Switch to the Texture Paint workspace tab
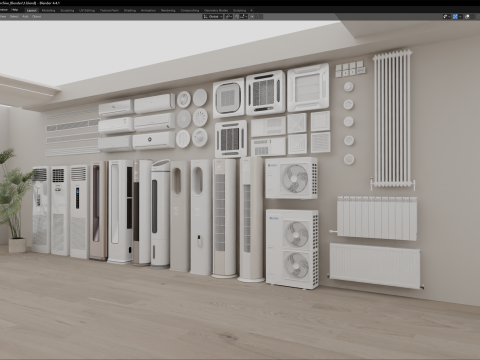 point(109,10)
